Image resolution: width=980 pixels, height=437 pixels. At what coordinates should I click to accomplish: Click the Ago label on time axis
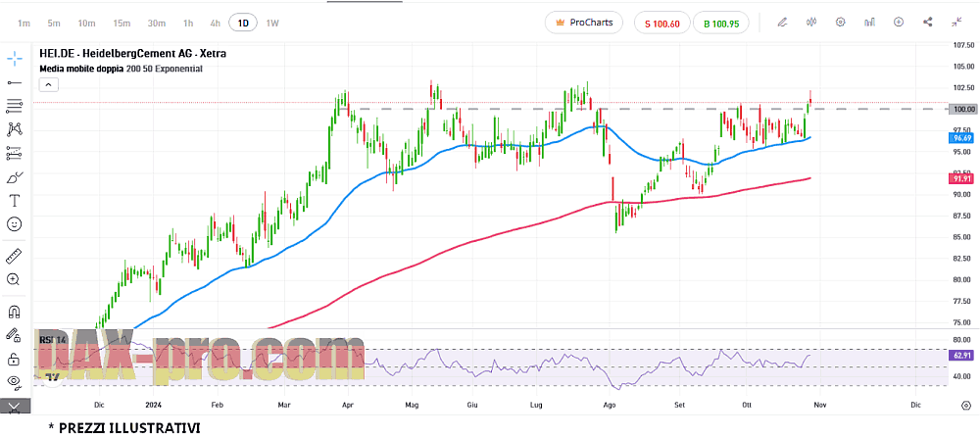pos(610,405)
